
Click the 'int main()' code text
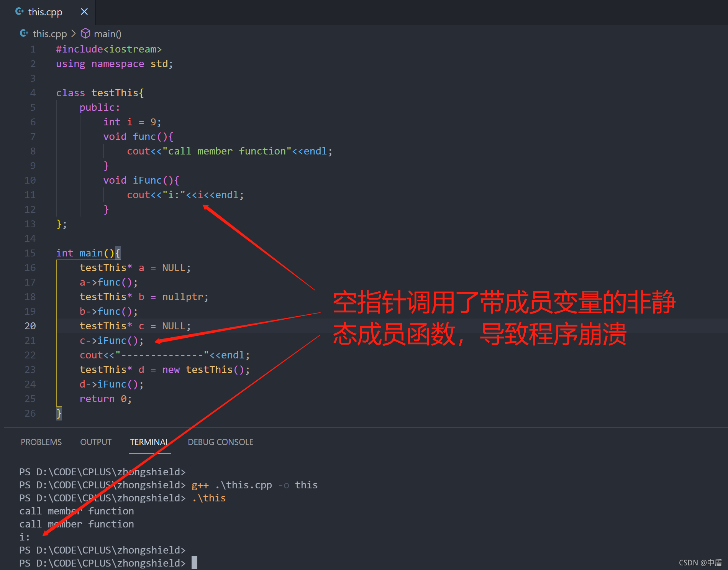pyautogui.click(x=84, y=253)
